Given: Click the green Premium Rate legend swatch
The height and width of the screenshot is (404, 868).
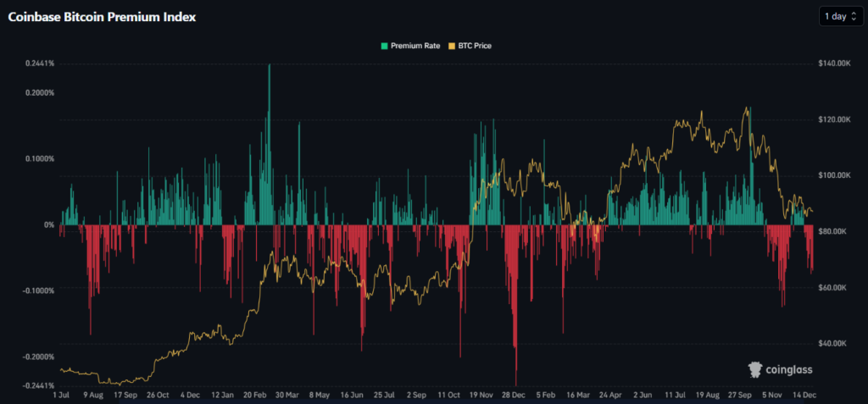Looking at the screenshot, I should click(x=384, y=46).
